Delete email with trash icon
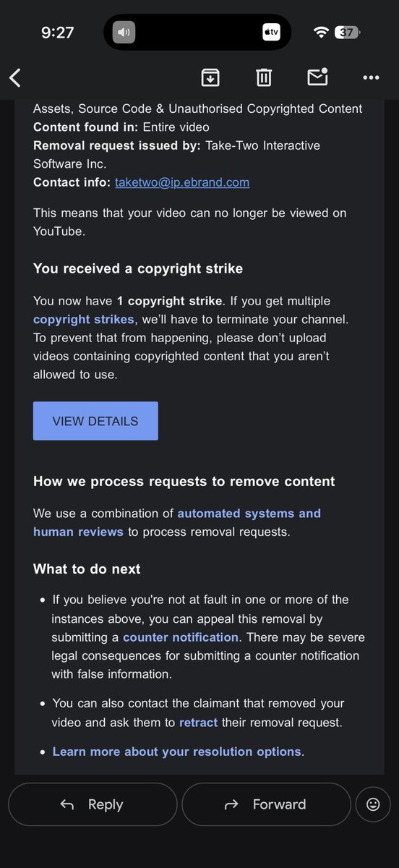 (264, 77)
